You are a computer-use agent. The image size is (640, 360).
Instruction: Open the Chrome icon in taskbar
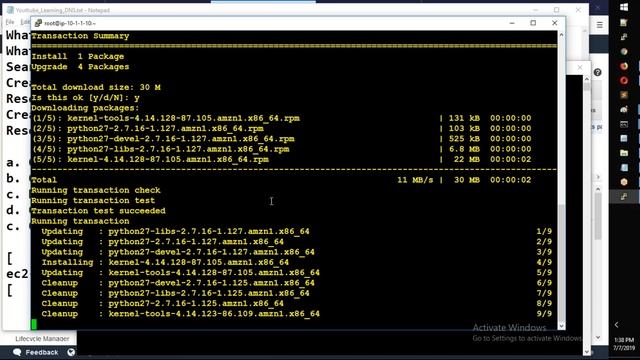click(x=624, y=51)
